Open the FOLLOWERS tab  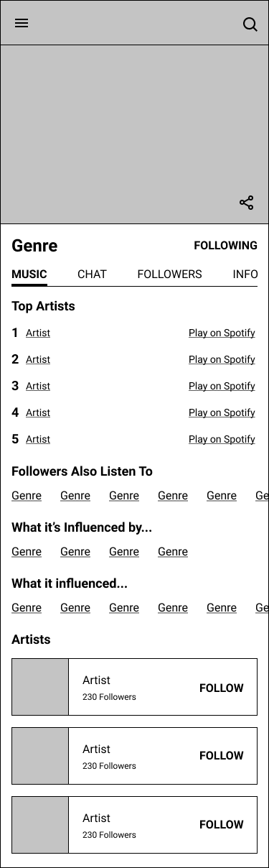click(x=169, y=274)
